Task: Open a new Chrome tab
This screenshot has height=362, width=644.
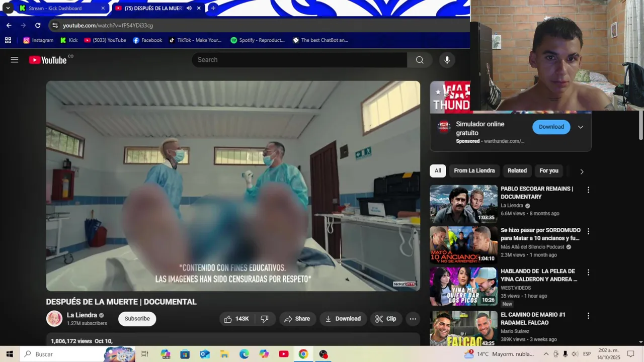Action: tap(213, 8)
